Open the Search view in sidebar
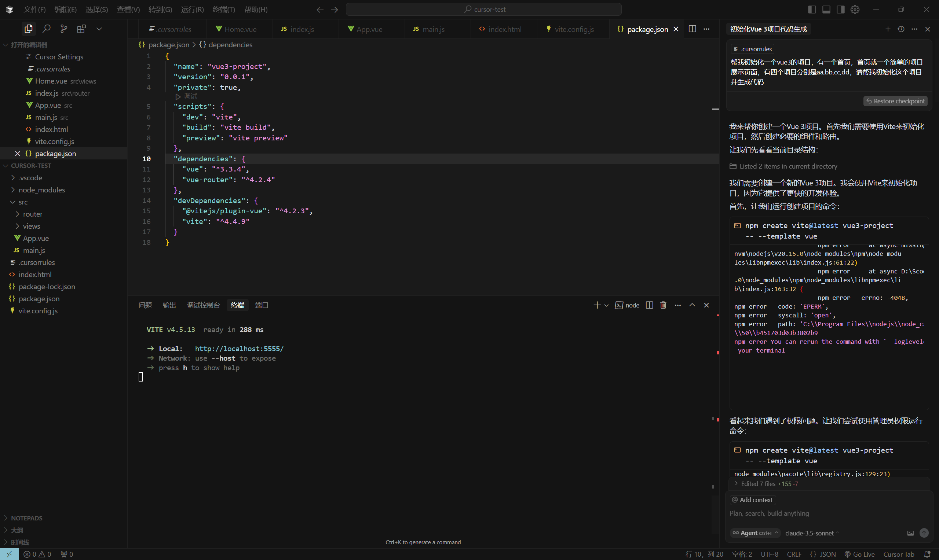Viewport: 939px width, 560px height. [x=47, y=29]
